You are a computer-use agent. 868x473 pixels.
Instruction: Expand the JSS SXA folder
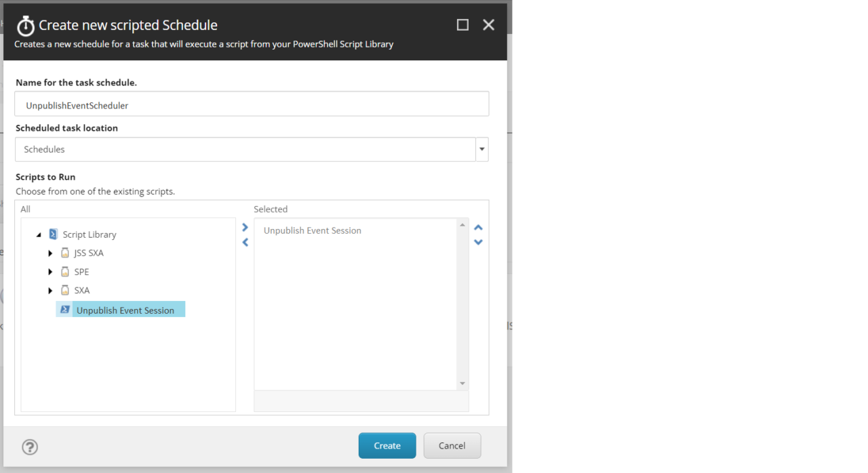pos(50,253)
